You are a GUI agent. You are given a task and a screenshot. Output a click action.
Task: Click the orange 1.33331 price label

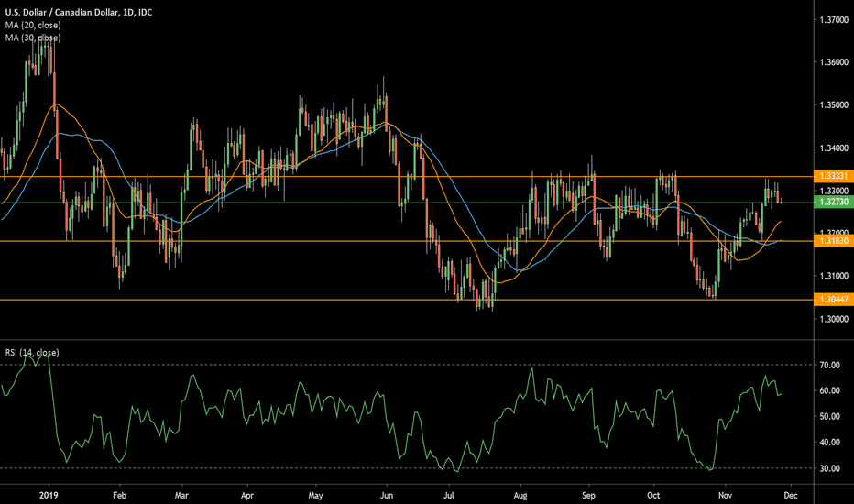point(834,176)
